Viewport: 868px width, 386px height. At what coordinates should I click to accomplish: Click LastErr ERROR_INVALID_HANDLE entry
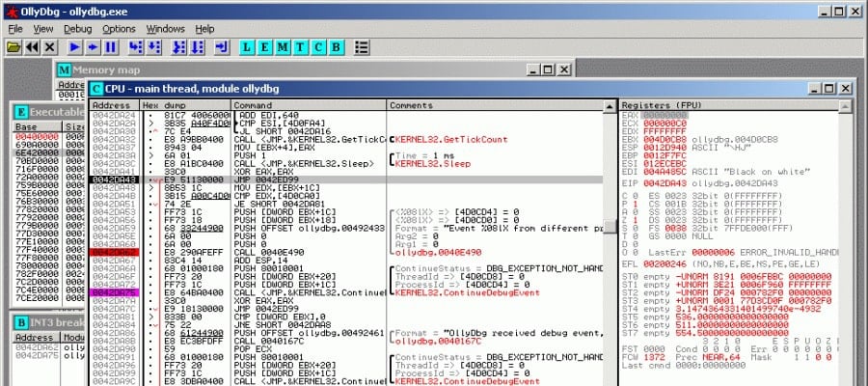coord(745,252)
